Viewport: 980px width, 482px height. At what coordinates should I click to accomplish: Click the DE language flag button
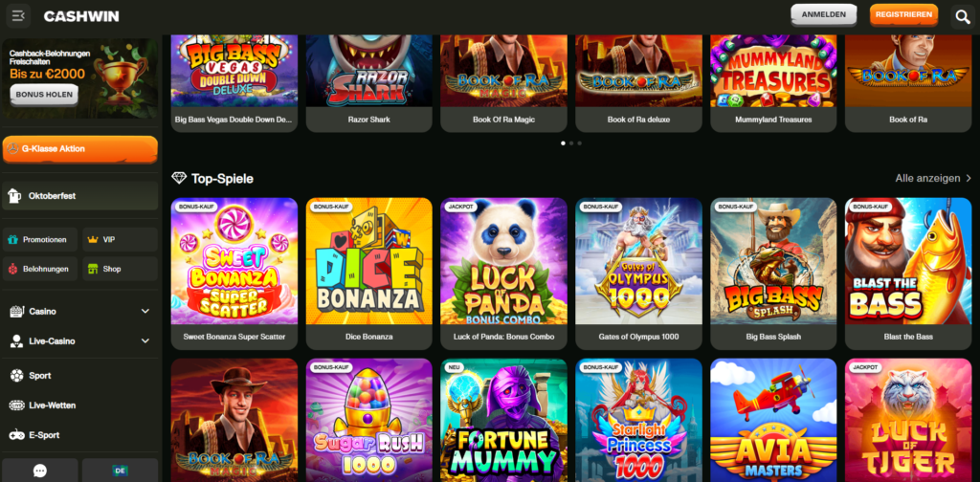coord(120,471)
